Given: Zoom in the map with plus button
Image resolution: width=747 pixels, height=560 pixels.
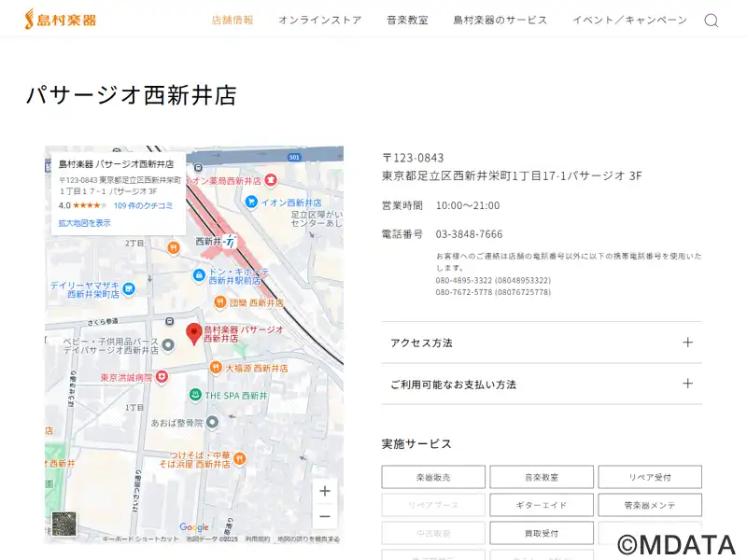Looking at the screenshot, I should tap(325, 491).
